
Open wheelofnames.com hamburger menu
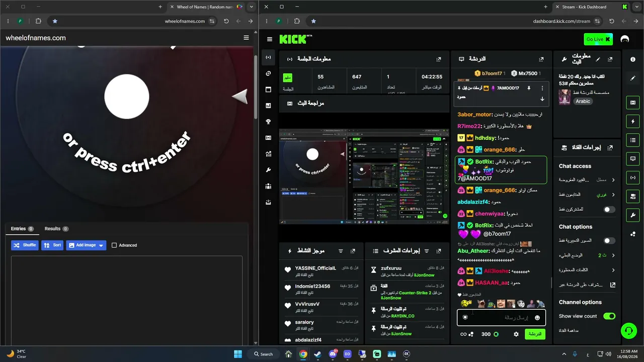[246, 38]
